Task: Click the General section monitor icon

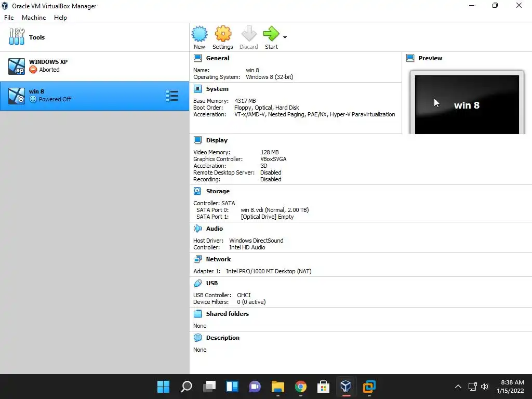Action: pos(198,58)
